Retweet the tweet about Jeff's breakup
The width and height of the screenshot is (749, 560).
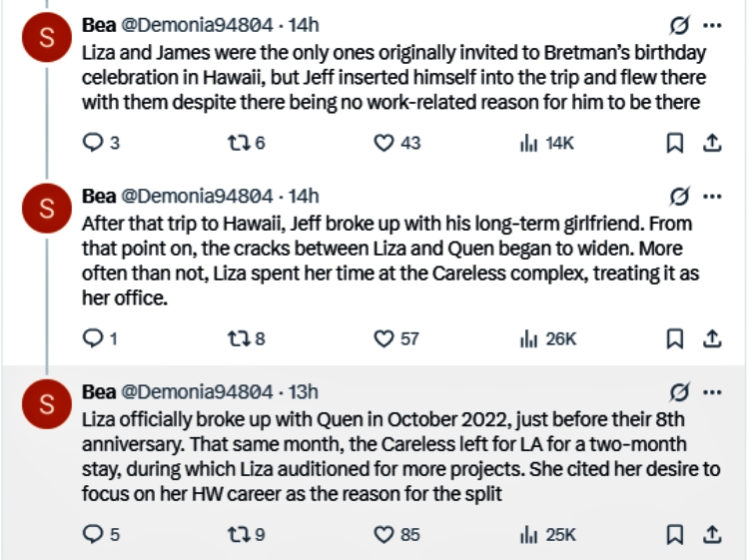(246, 339)
